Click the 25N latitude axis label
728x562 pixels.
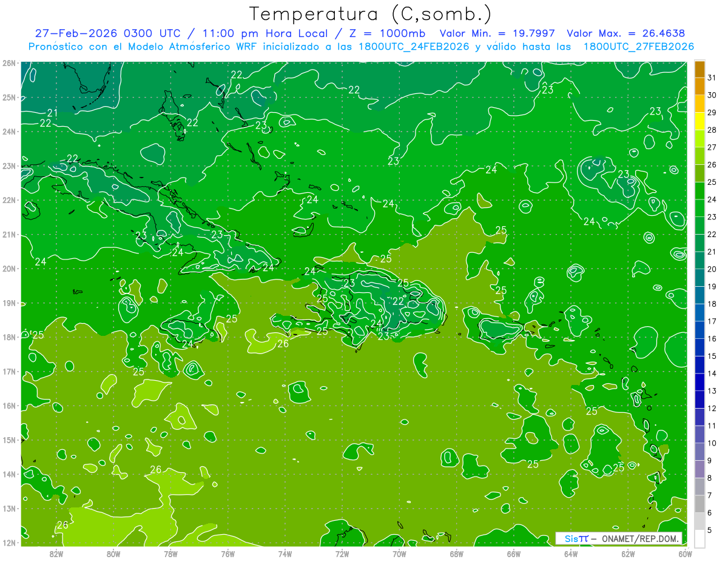pyautogui.click(x=9, y=97)
